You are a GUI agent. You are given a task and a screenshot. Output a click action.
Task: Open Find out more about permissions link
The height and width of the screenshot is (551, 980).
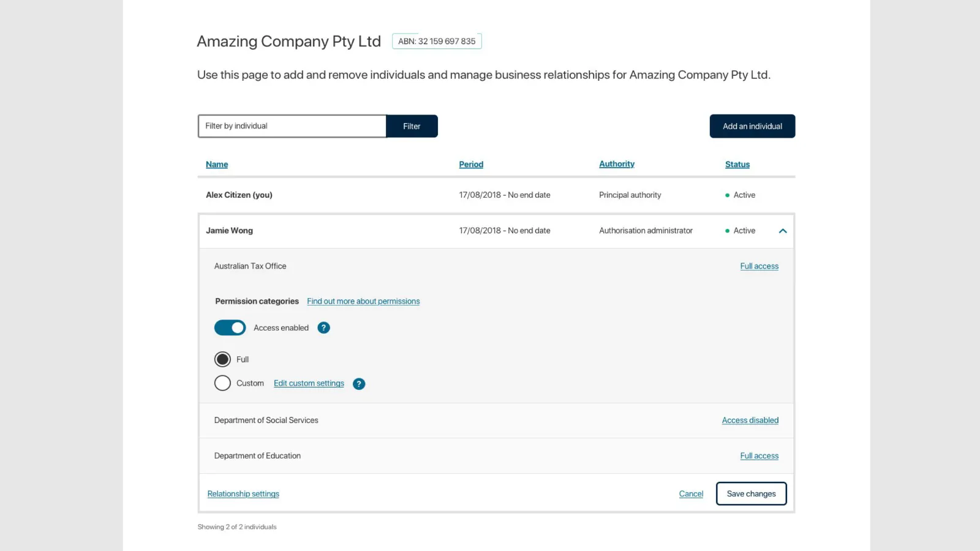coord(363,301)
